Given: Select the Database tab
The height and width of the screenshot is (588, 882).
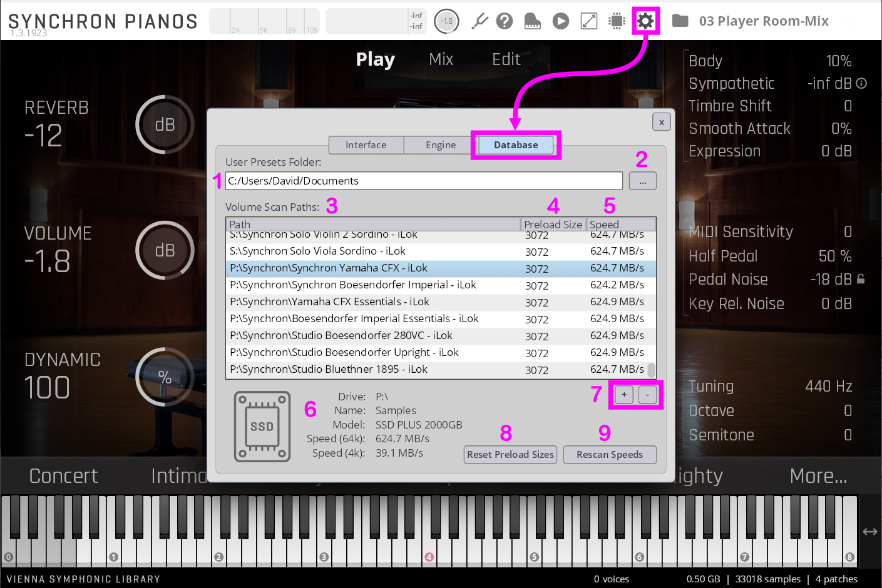Looking at the screenshot, I should pyautogui.click(x=516, y=145).
